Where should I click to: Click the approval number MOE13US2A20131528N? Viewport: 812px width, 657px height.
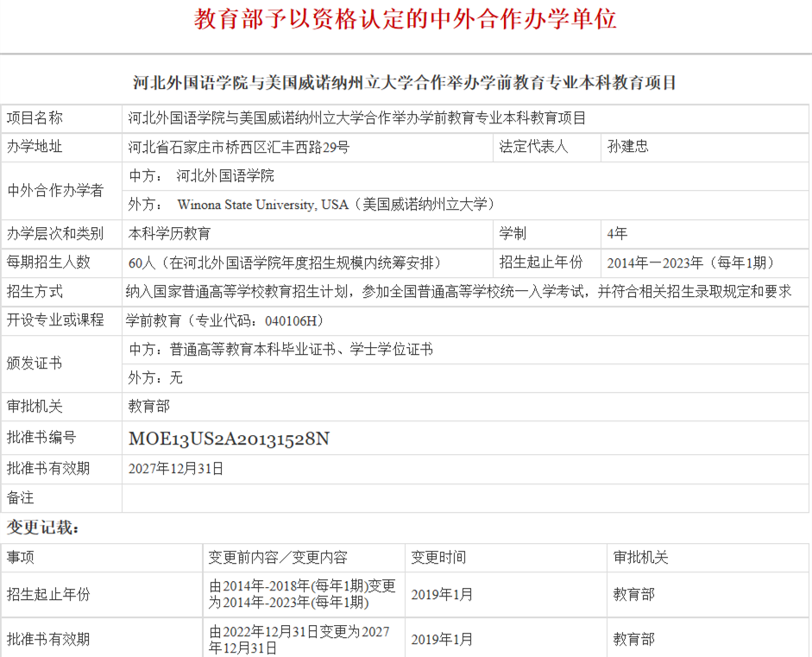coord(229,439)
